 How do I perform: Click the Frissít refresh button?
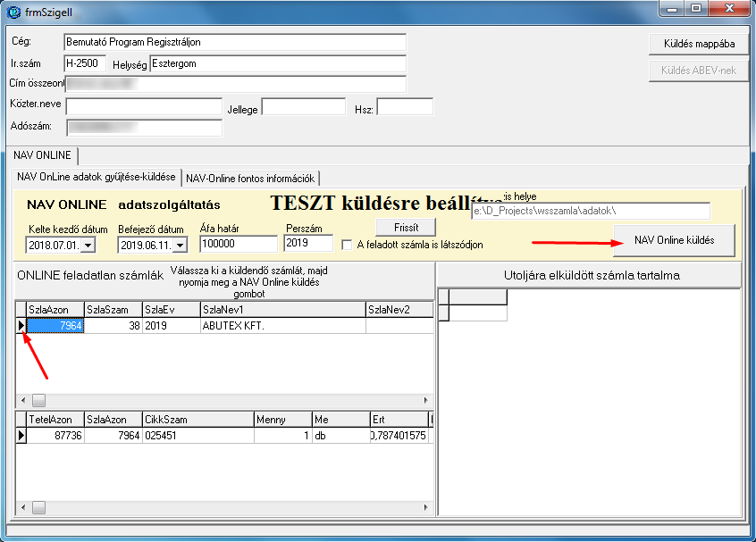pyautogui.click(x=406, y=228)
